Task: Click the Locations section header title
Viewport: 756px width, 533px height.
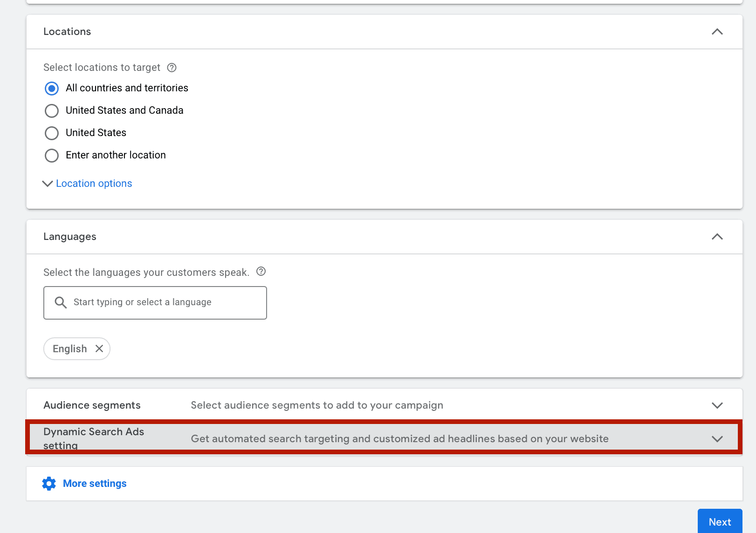Action: pos(67,32)
